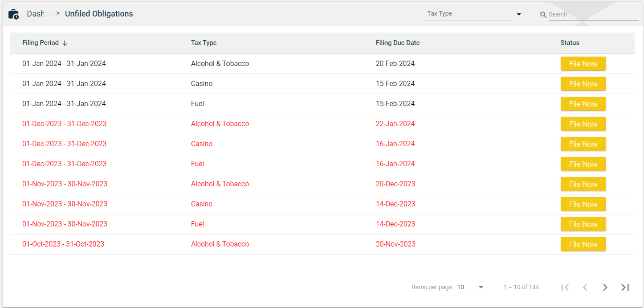644x308 pixels.
Task: Click the Tax Type dropdown arrow
Action: coord(518,14)
